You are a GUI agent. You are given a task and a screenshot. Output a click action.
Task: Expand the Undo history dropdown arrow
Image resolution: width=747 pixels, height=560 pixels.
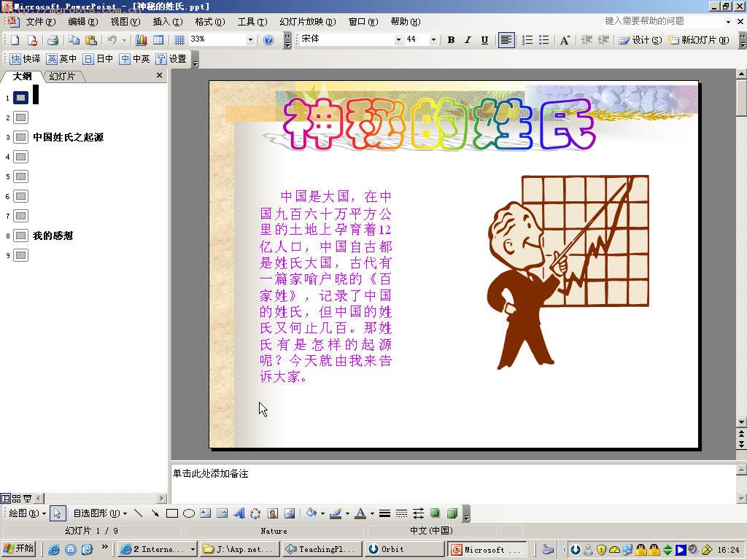(x=124, y=40)
